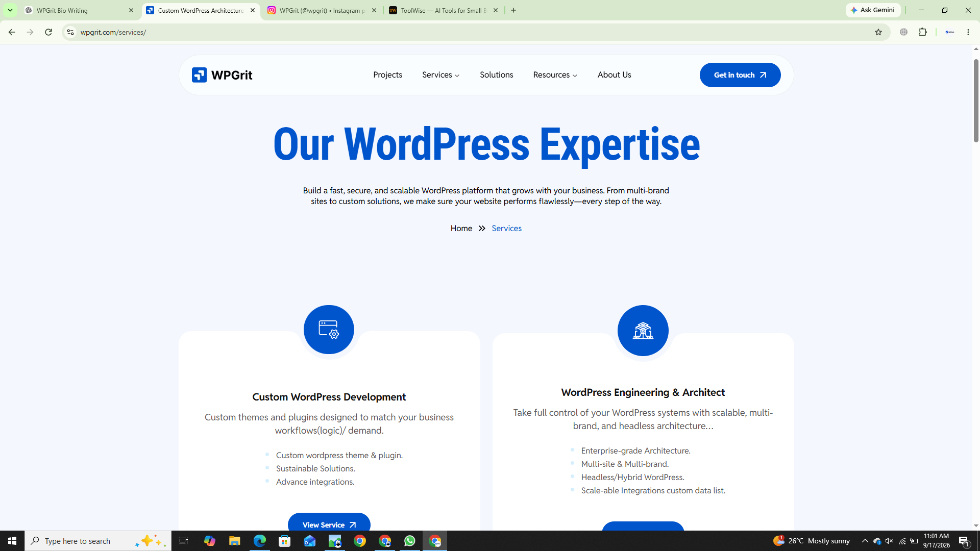The image size is (980, 551).
Task: Click the WordPress Engineering & Architect icon
Action: coord(643,331)
